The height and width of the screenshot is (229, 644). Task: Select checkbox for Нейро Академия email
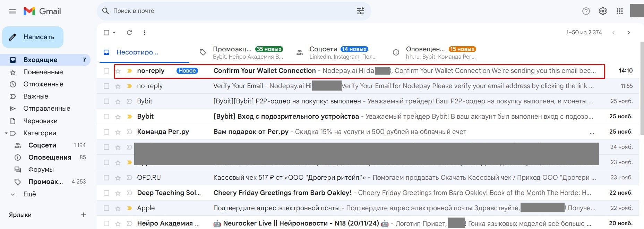point(106,223)
